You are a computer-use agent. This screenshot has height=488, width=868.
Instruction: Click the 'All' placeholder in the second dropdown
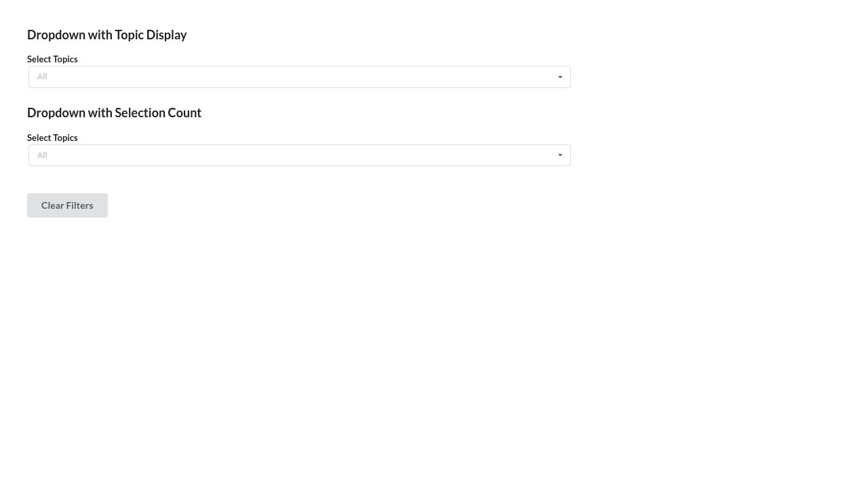(x=42, y=155)
